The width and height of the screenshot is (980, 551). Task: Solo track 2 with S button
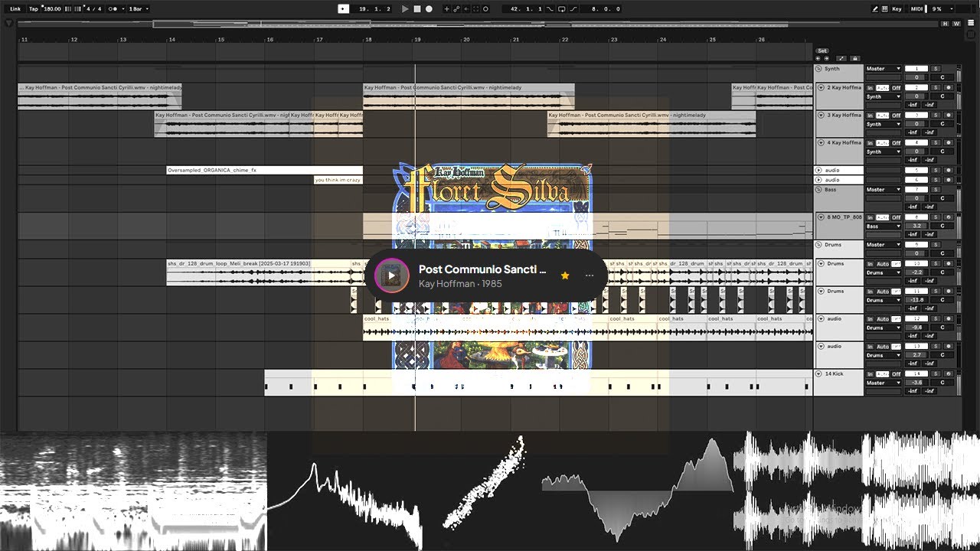click(x=936, y=88)
